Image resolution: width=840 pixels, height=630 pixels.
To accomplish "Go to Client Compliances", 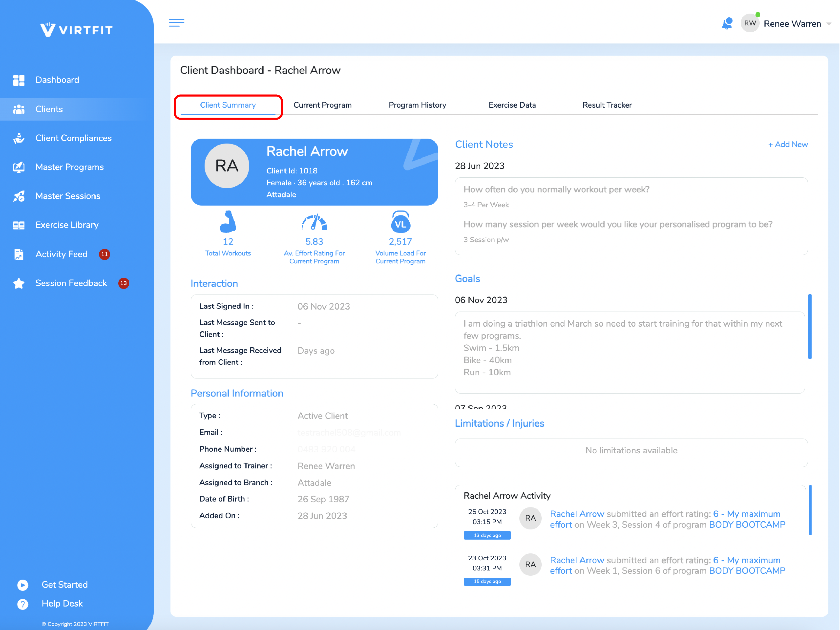I will click(74, 138).
